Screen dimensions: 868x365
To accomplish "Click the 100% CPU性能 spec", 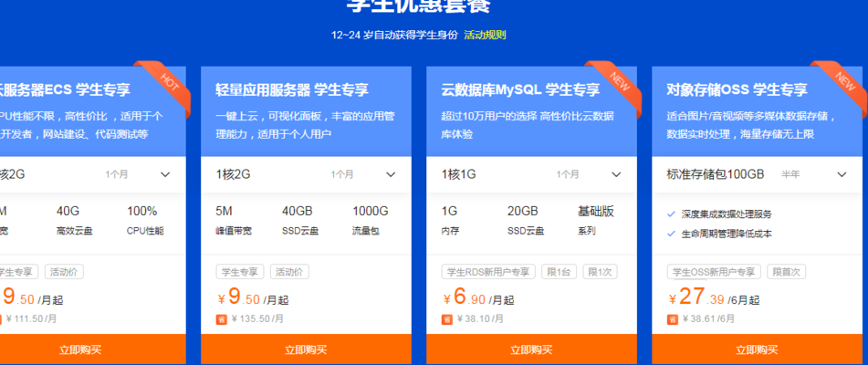I will (145, 221).
